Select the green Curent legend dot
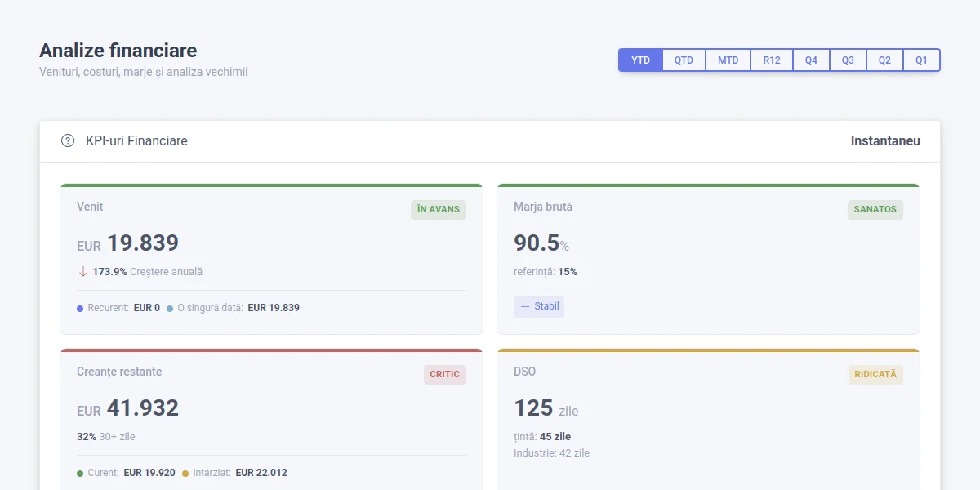Image resolution: width=980 pixels, height=490 pixels. point(78,472)
